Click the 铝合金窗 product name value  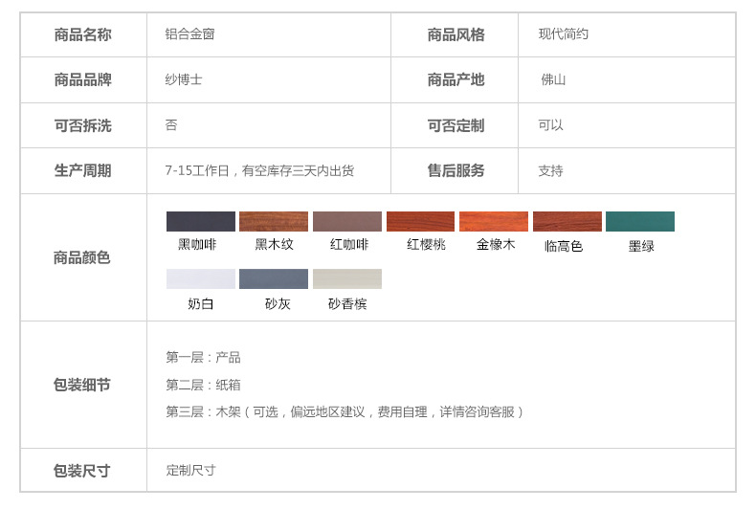click(189, 34)
